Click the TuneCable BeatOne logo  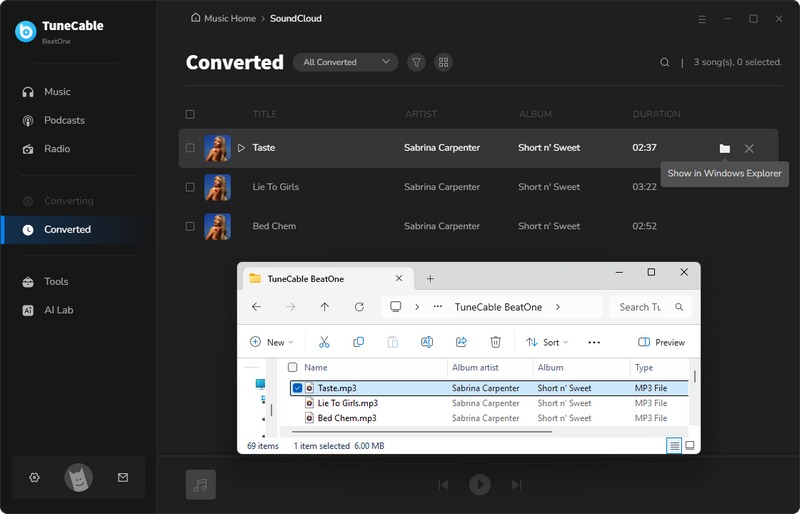(26, 31)
